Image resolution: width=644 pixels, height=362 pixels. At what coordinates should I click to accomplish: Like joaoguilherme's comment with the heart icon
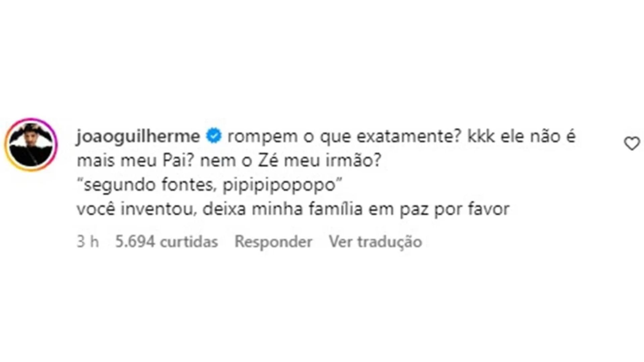coord(632,143)
